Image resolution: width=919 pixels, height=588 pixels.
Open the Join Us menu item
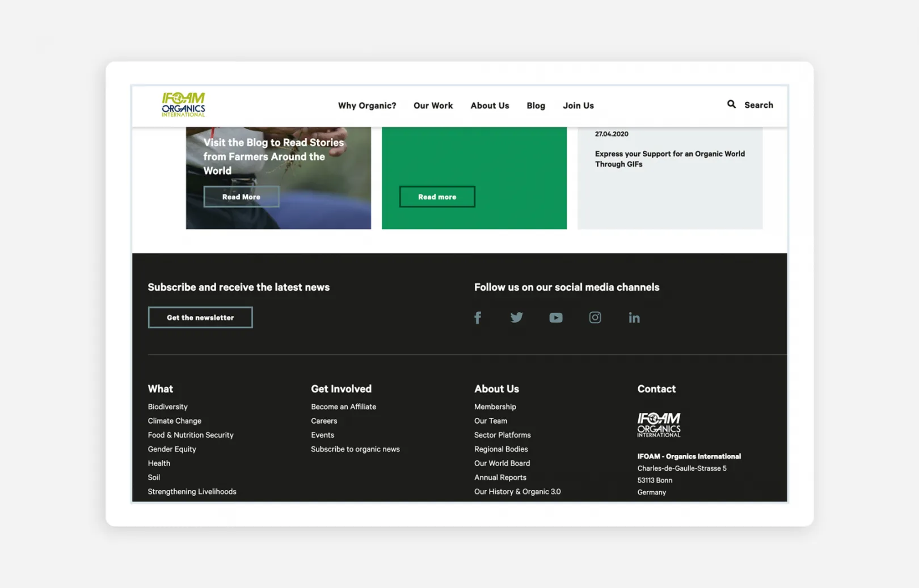578,105
